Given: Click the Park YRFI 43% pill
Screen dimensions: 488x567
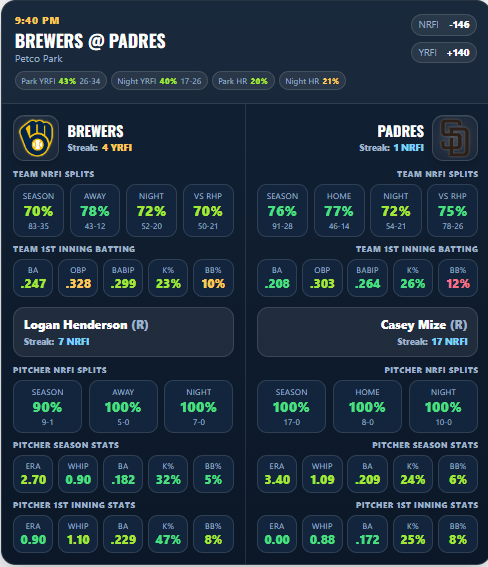Looking at the screenshot, I should tap(61, 81).
